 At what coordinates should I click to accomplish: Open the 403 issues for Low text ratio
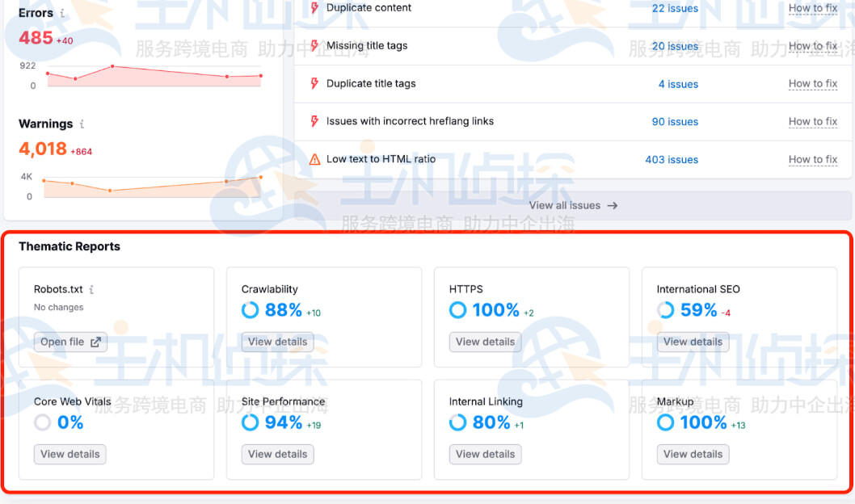coord(672,160)
